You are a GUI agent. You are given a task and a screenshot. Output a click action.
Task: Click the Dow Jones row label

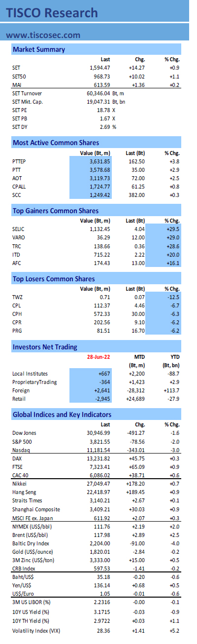[x=24, y=433]
